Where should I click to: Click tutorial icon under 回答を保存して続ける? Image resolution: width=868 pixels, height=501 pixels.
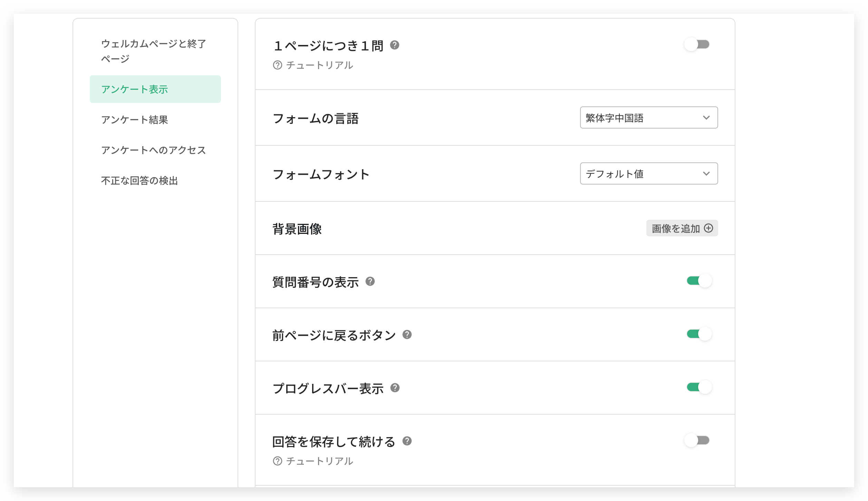278,461
